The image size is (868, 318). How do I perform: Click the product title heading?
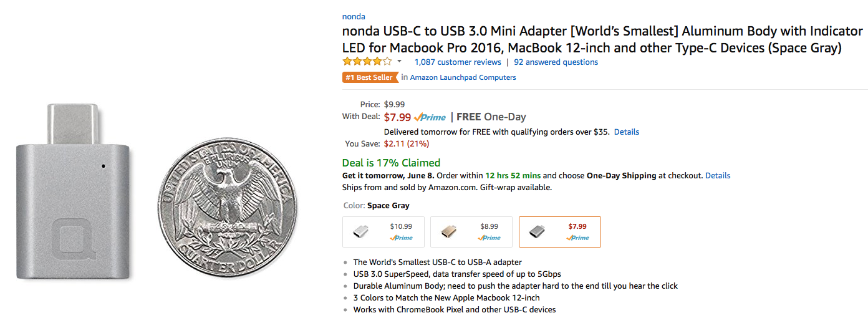[602, 39]
